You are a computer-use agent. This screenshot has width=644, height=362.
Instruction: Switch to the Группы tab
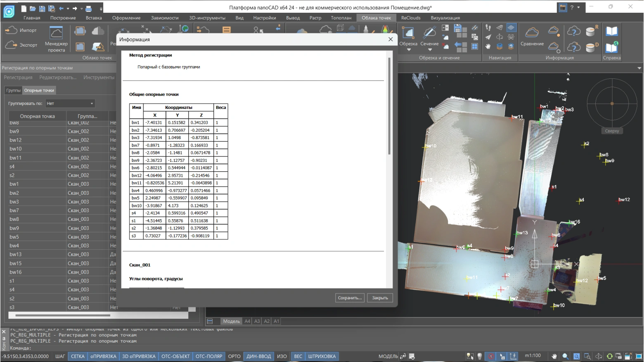(13, 90)
